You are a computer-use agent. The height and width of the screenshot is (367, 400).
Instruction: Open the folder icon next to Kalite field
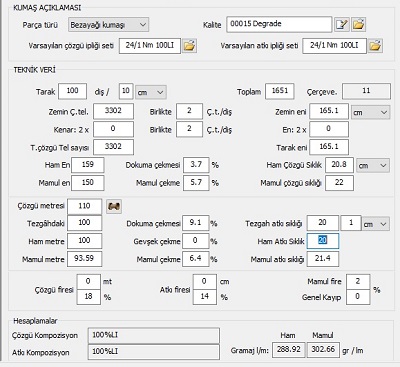tap(358, 24)
